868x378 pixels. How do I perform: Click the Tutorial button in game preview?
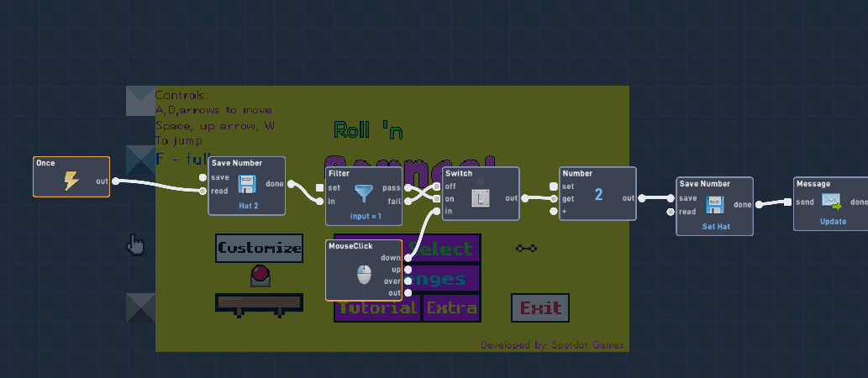[377, 308]
